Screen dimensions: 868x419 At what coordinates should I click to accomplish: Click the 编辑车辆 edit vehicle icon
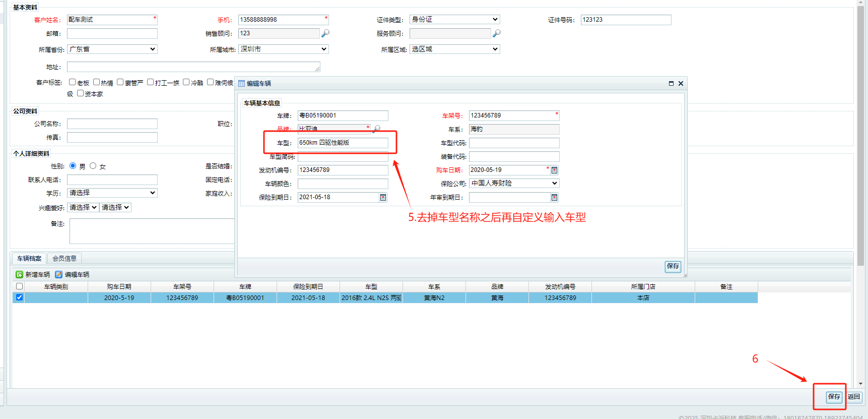[59, 275]
